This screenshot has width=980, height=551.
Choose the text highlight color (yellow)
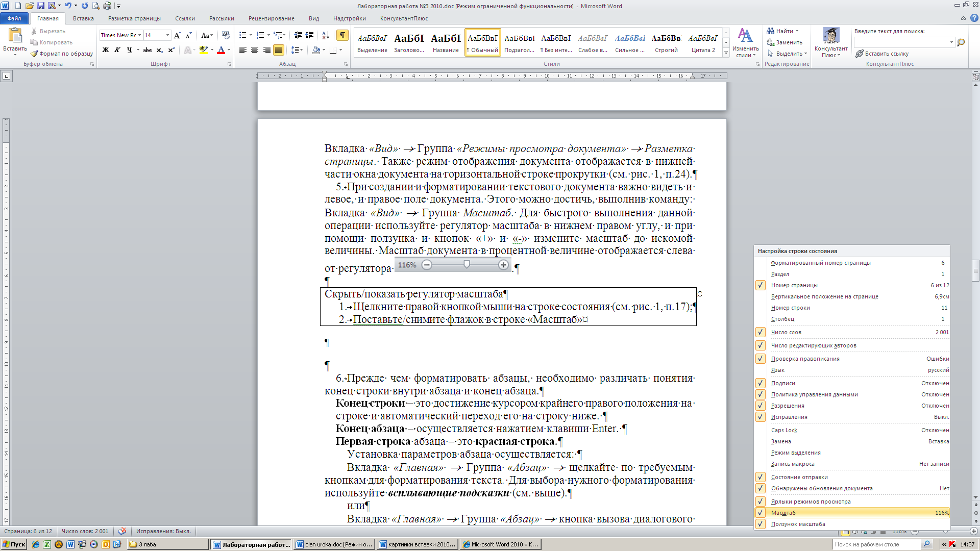(203, 50)
